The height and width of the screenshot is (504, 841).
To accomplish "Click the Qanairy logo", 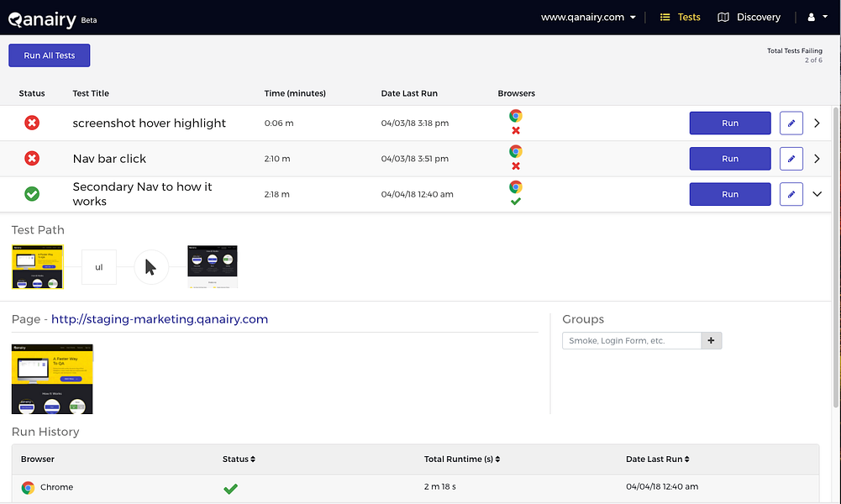I will pyautogui.click(x=42, y=19).
